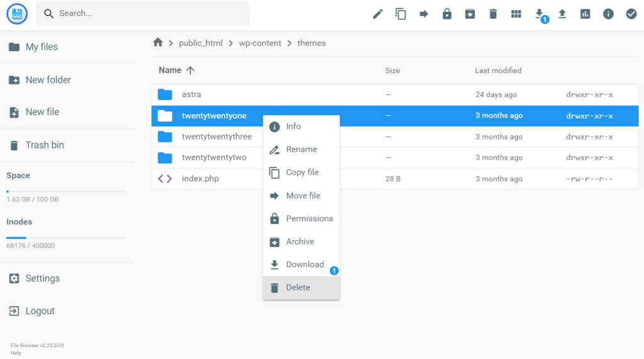Image resolution: width=644 pixels, height=359 pixels.
Task: Switch view with the grid icon
Action: tap(516, 14)
